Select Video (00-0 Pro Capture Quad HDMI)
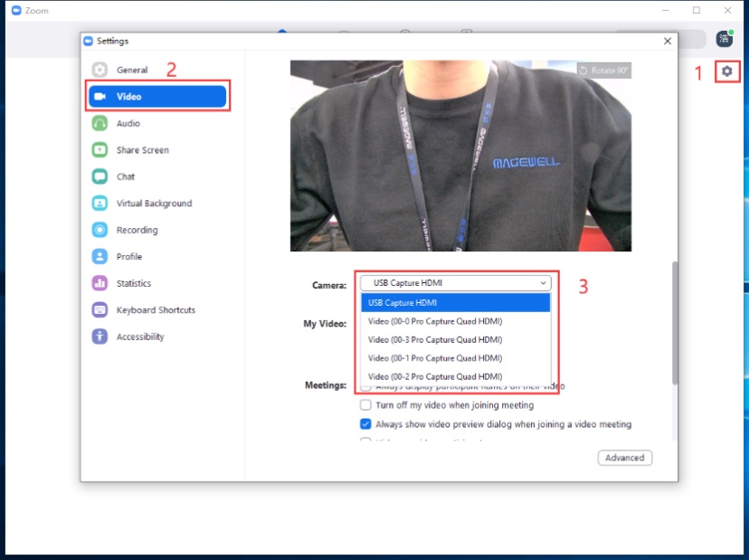This screenshot has height=560, width=749. click(456, 321)
